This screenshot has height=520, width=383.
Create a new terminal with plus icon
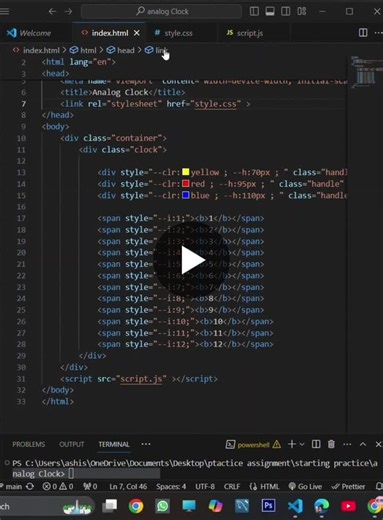coord(292,444)
